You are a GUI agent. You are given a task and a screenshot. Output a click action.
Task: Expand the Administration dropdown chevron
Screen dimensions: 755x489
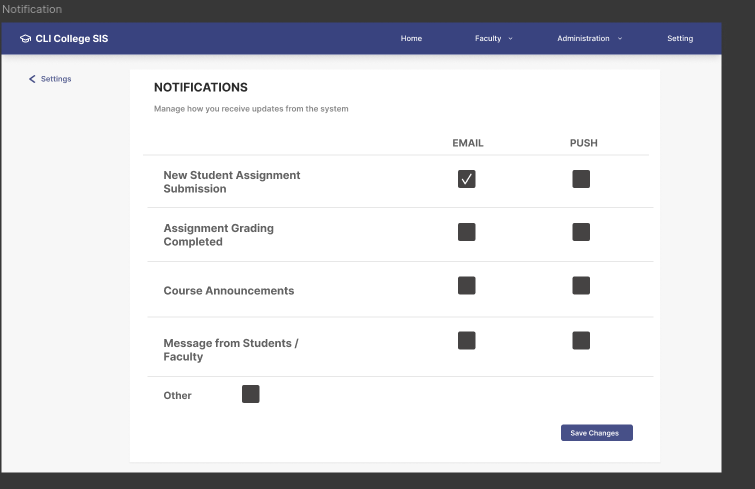click(x=620, y=39)
